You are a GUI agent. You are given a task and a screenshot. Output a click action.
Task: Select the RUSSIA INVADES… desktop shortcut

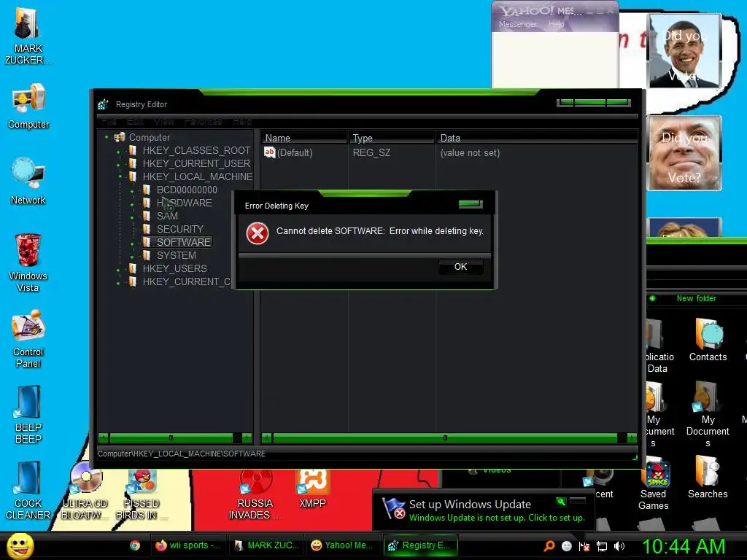tap(255, 494)
